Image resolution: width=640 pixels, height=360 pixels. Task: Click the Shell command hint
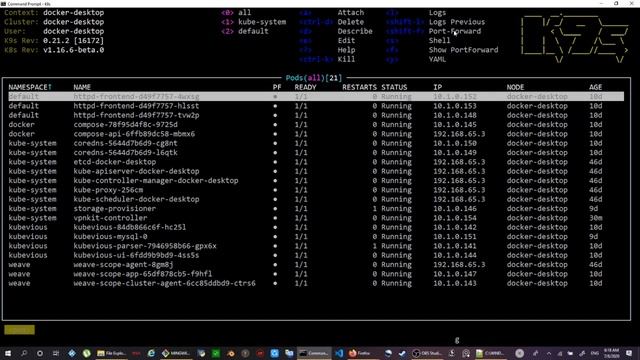pyautogui.click(x=440, y=41)
